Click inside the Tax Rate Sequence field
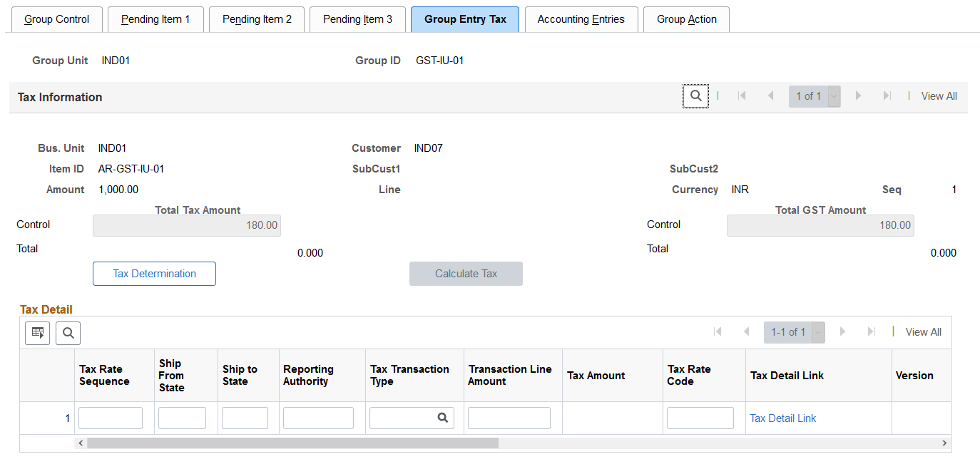The height and width of the screenshot is (469, 980). 110,418
